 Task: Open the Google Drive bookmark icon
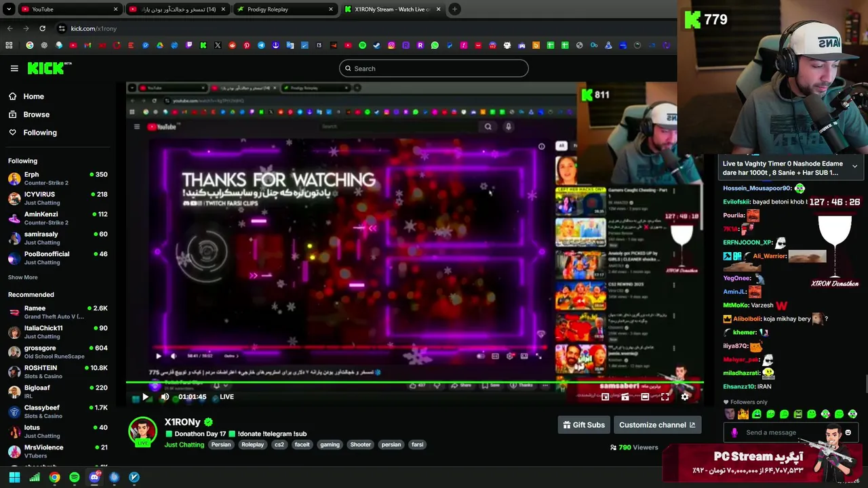(x=159, y=45)
